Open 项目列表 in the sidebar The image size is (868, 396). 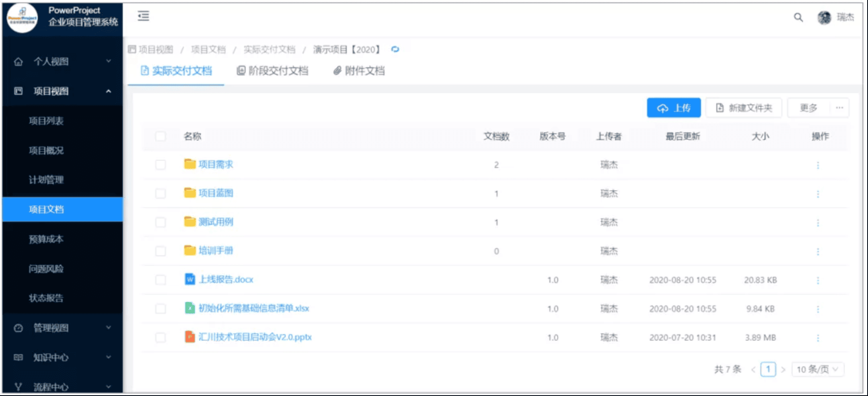click(46, 121)
